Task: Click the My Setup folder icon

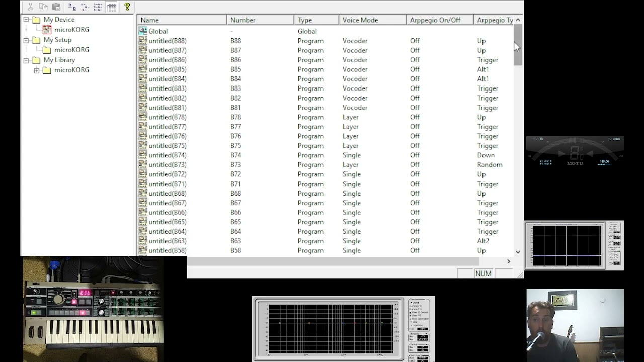Action: click(x=36, y=40)
